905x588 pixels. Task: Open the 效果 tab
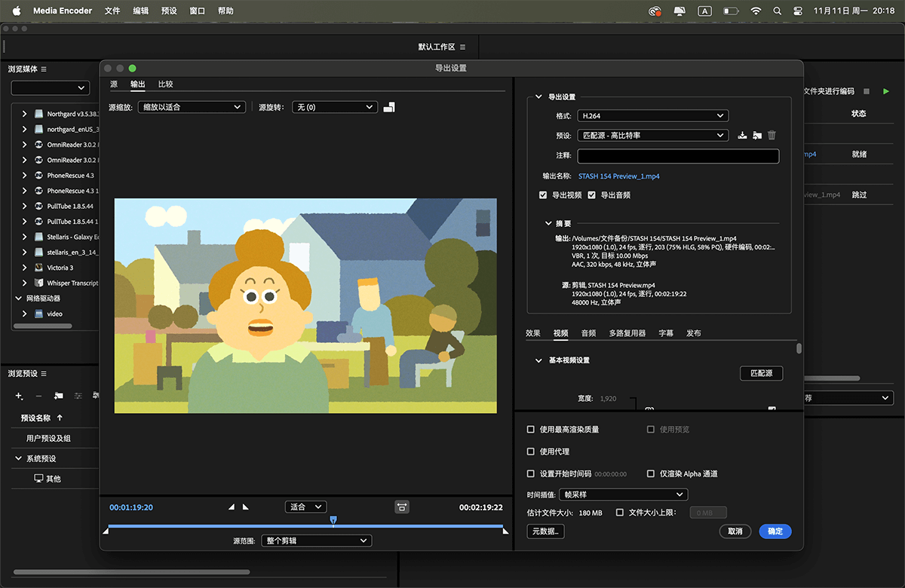coord(533,333)
